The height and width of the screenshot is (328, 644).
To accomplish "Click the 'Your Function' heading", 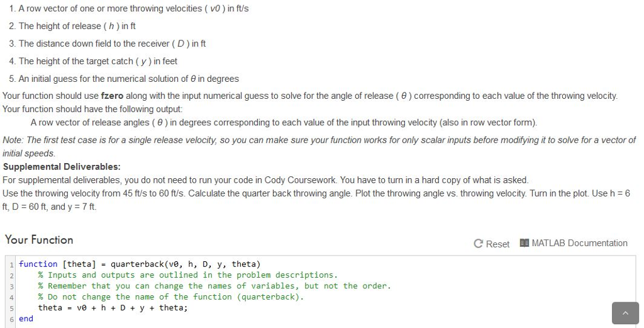I will coord(39,239).
